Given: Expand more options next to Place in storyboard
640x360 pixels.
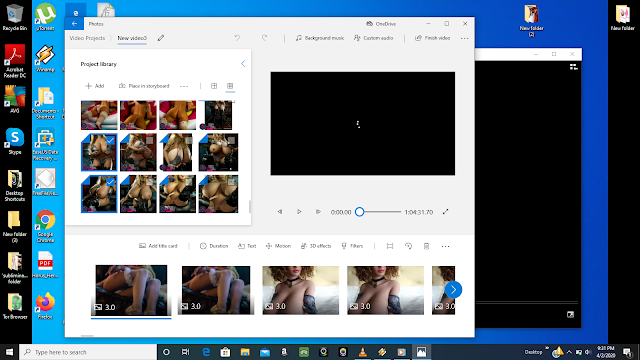Looking at the screenshot, I should 184,86.
